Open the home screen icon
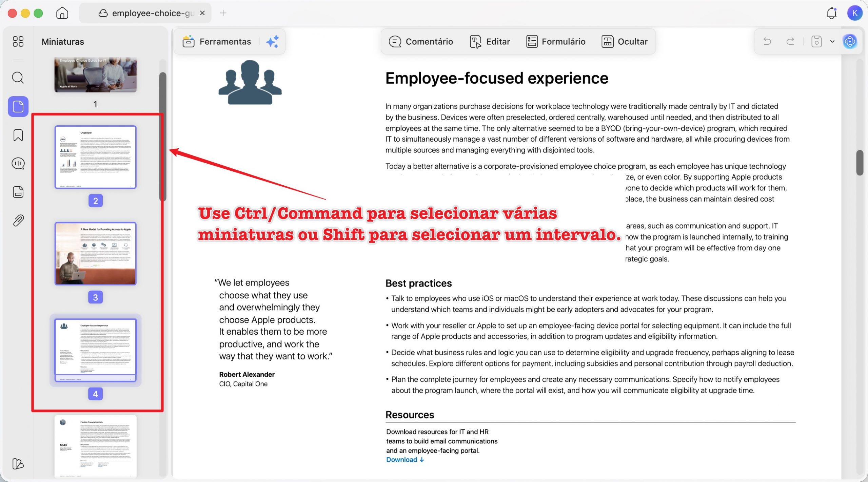The width and height of the screenshot is (868, 482). pos(62,13)
